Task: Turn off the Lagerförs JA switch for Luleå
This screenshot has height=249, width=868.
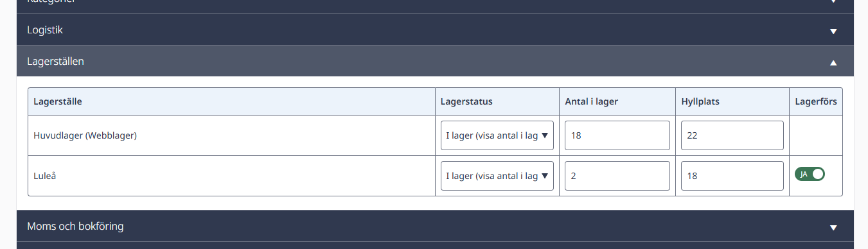Action: [810, 174]
